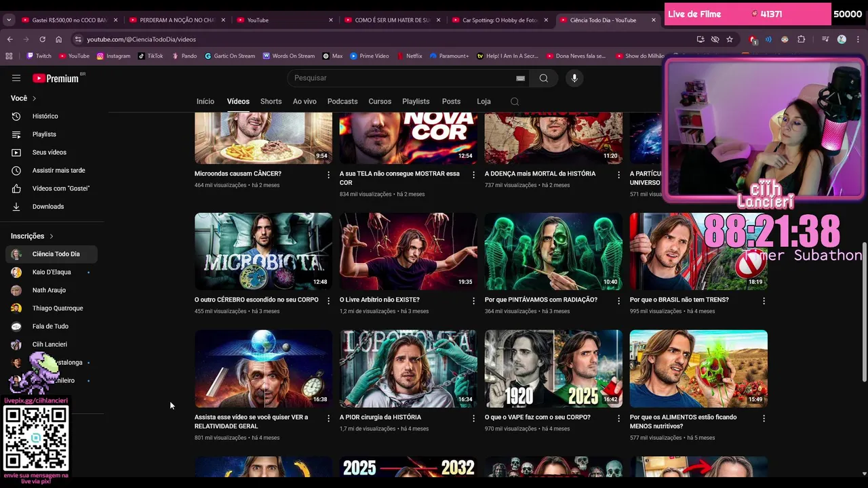Open the Twitch bookmark

click(x=39, y=56)
